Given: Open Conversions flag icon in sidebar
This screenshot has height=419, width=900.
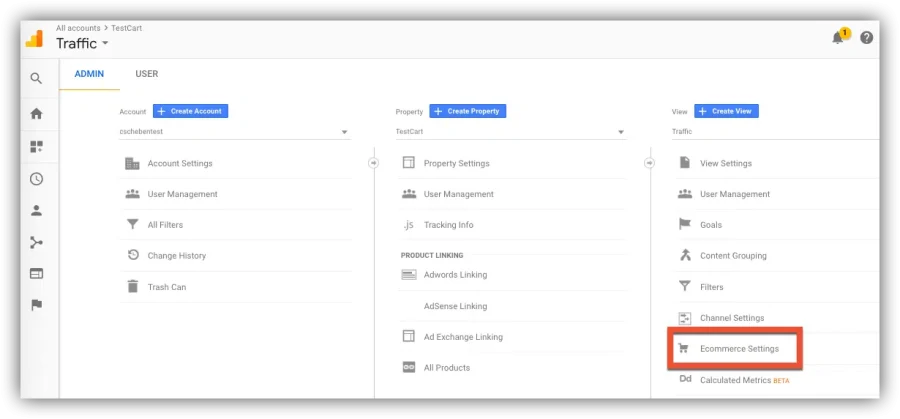Looking at the screenshot, I should pos(36,305).
